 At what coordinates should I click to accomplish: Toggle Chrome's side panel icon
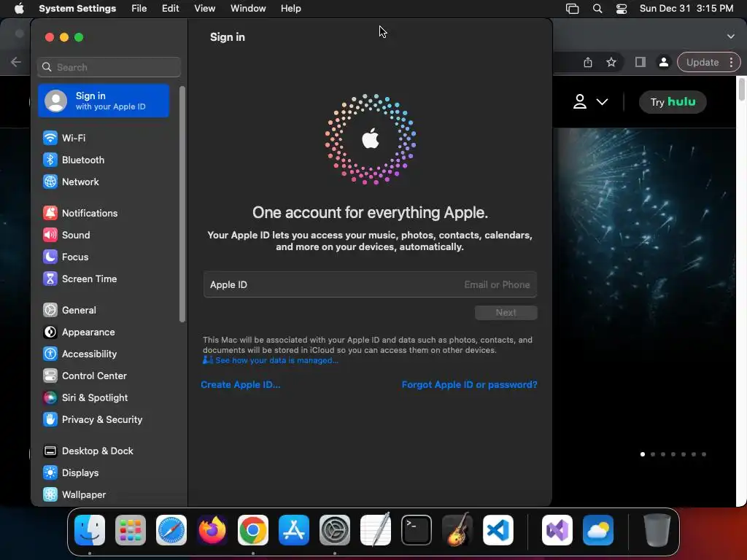[x=640, y=63]
